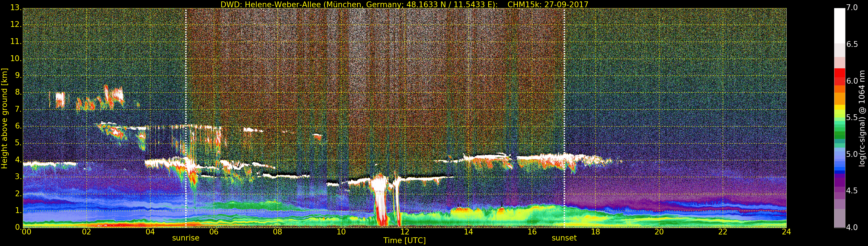The image size is (868, 246).
Task: Click the '20' time axis tick label
Action: pos(659,232)
